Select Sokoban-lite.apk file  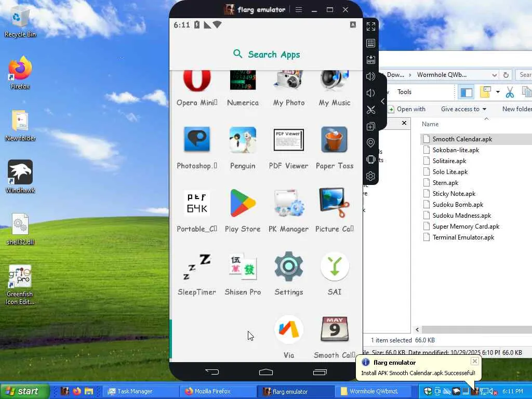coord(456,150)
